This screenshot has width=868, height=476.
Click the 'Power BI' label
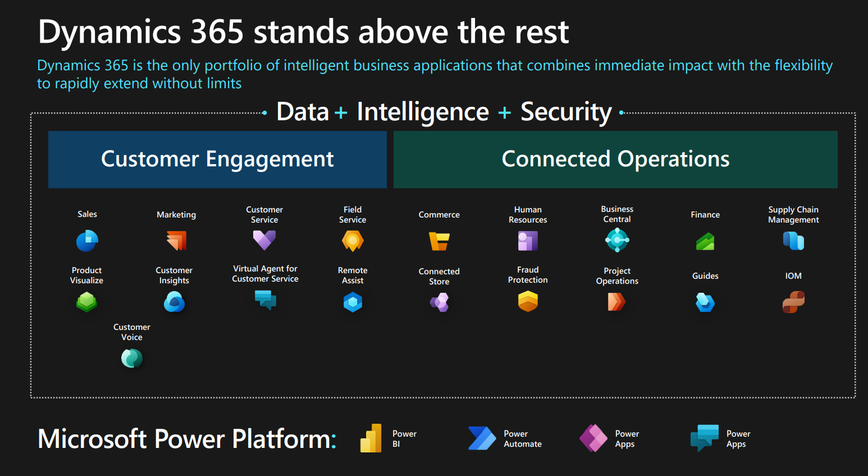tap(404, 439)
